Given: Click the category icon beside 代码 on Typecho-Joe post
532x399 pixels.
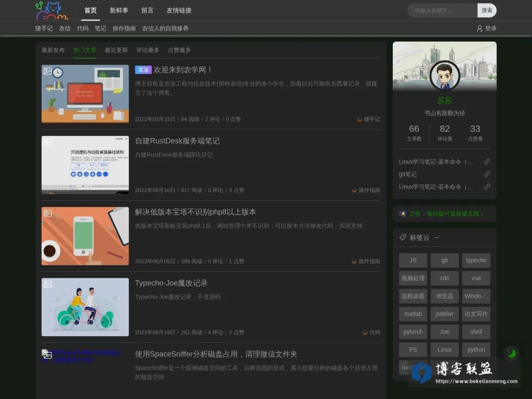Looking at the screenshot, I should pos(365,332).
